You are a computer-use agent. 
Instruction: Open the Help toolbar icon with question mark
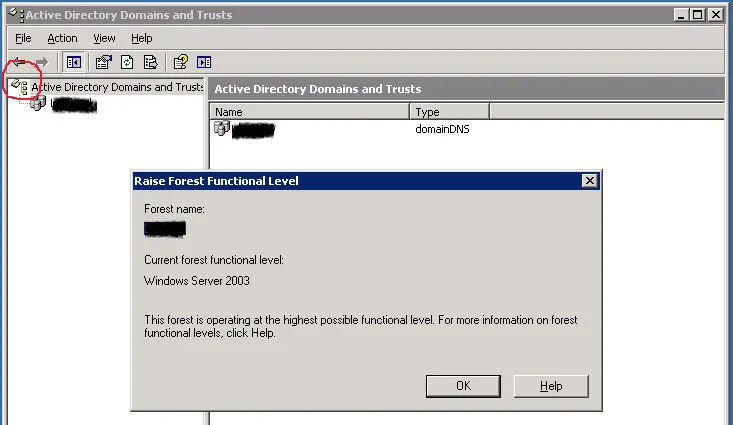pyautogui.click(x=180, y=62)
